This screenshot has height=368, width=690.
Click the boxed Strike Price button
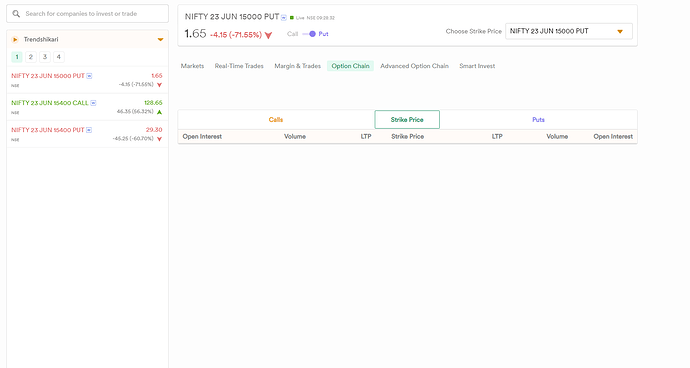[x=407, y=120]
